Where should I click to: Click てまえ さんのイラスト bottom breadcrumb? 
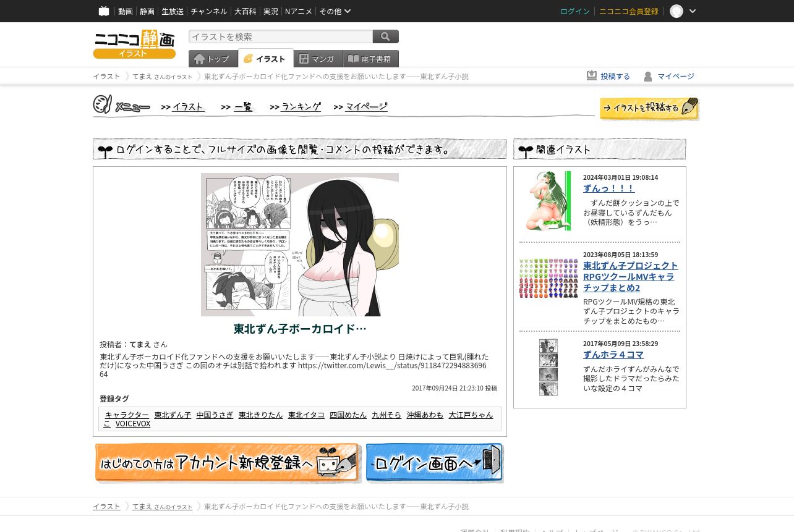coord(162,506)
